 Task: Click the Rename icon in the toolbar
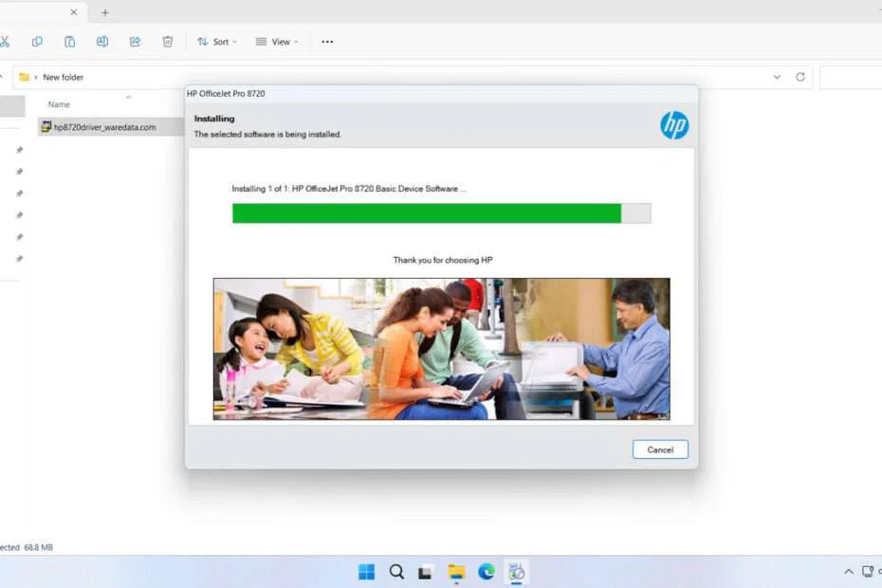tap(102, 42)
